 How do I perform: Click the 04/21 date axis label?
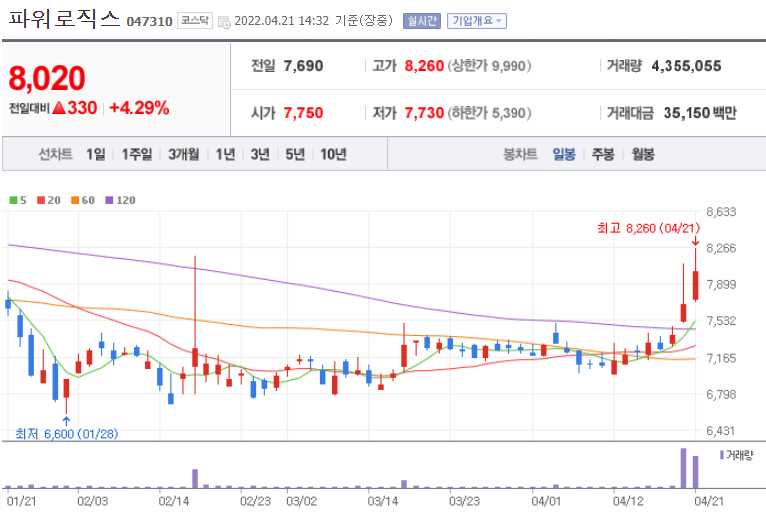709,501
